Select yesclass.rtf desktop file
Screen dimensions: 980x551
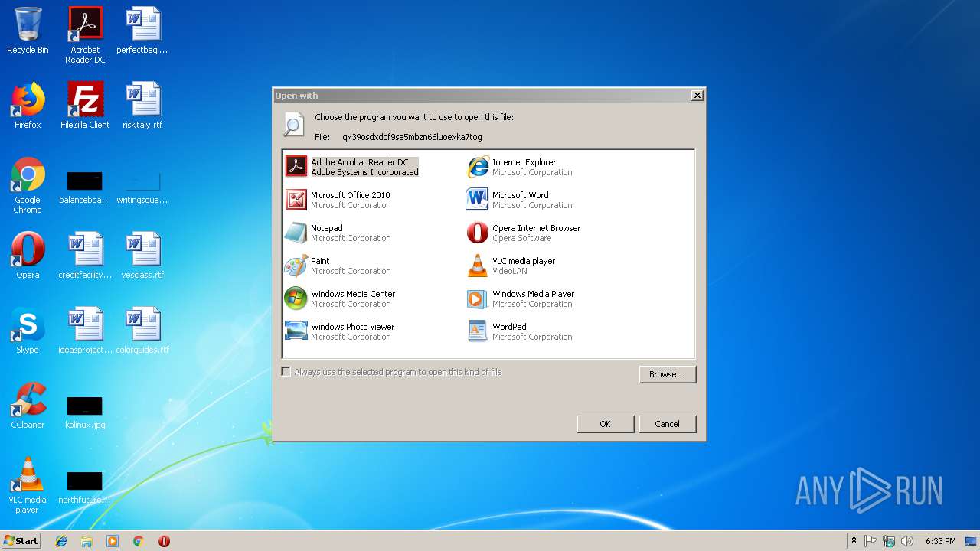142,256
